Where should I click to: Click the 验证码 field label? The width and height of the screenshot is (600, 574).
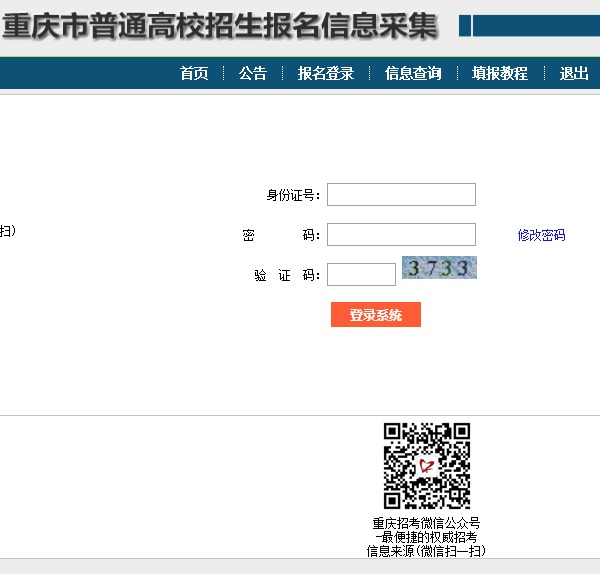[x=286, y=276]
